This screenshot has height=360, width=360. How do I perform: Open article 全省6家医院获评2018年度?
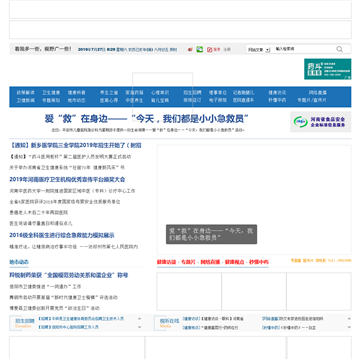tap(65, 202)
